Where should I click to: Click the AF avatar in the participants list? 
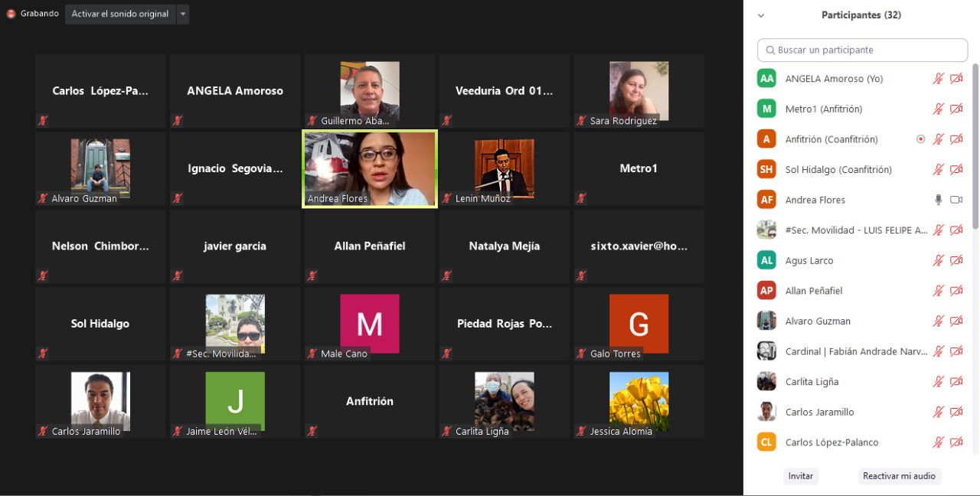point(766,200)
